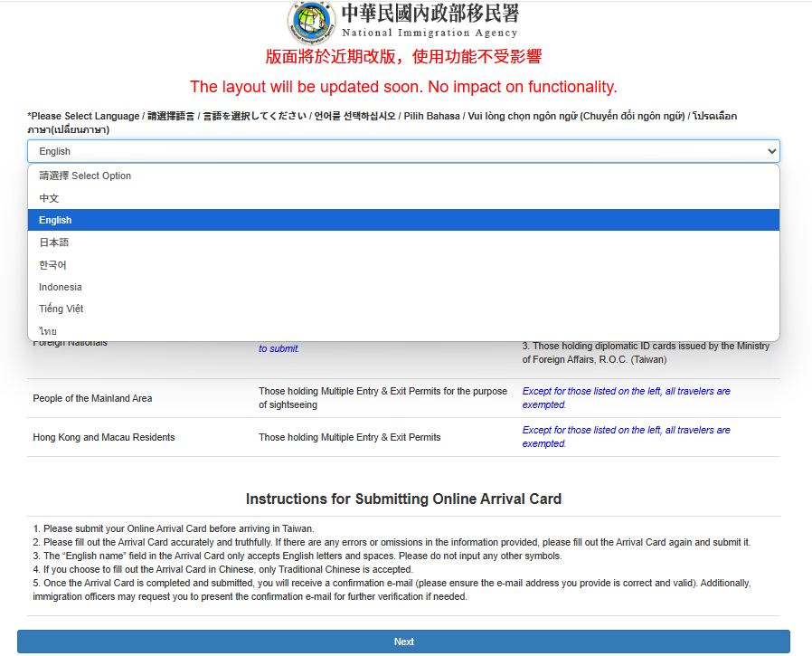Image resolution: width=812 pixels, height=656 pixels.
Task: Select 中文 from the language list
Action: 49,198
